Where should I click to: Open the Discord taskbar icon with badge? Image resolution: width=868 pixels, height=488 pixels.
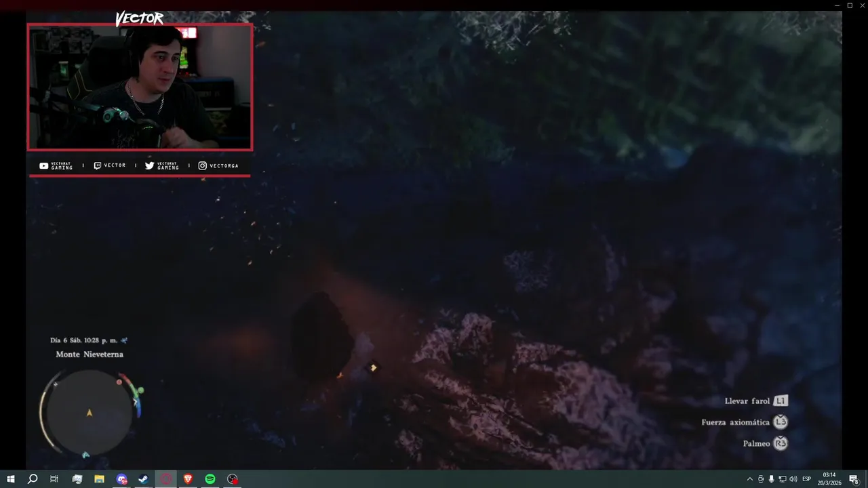[121, 479]
